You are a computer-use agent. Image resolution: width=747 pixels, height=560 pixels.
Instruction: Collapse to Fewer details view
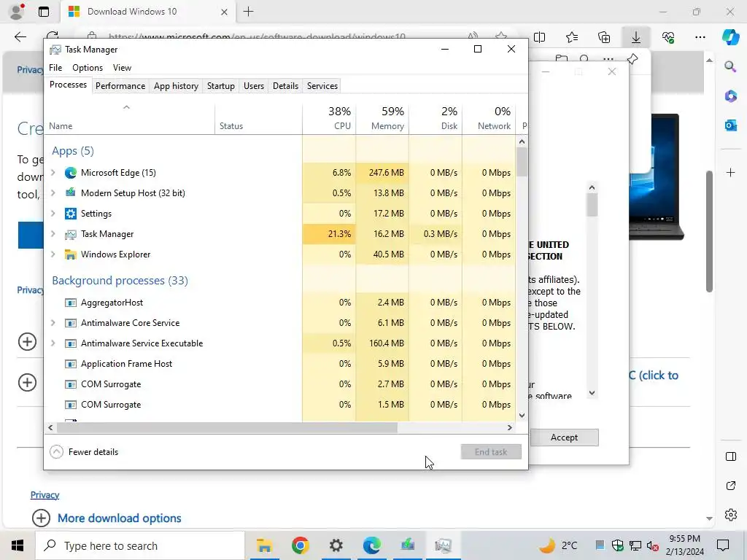tap(85, 452)
